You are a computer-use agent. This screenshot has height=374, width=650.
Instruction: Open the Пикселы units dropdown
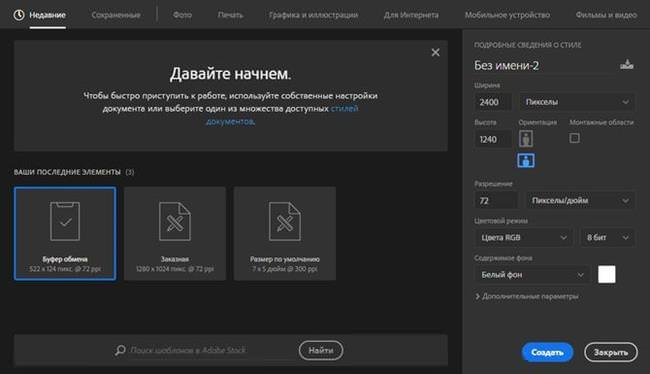coord(577,102)
